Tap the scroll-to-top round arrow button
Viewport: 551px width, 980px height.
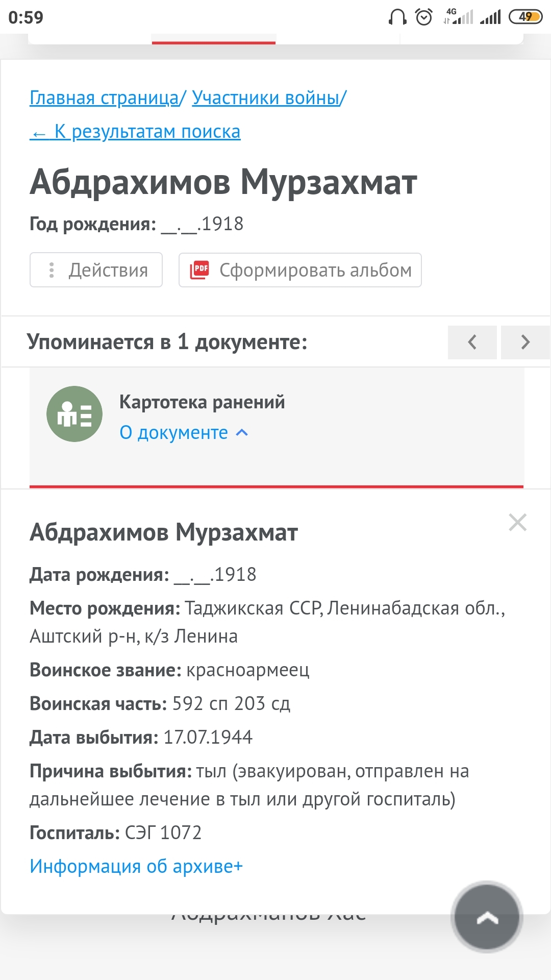click(487, 917)
